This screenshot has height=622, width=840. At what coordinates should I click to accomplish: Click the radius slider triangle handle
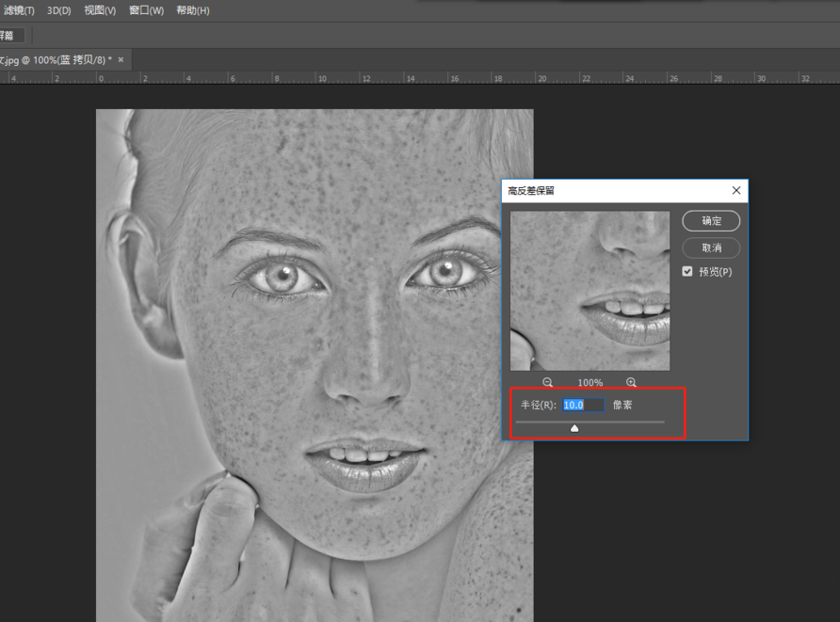574,428
